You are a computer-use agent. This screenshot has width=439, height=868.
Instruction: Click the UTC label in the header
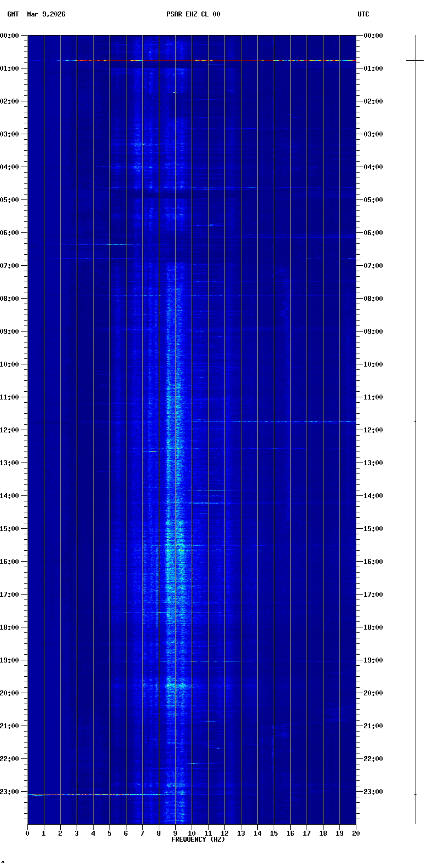(363, 14)
